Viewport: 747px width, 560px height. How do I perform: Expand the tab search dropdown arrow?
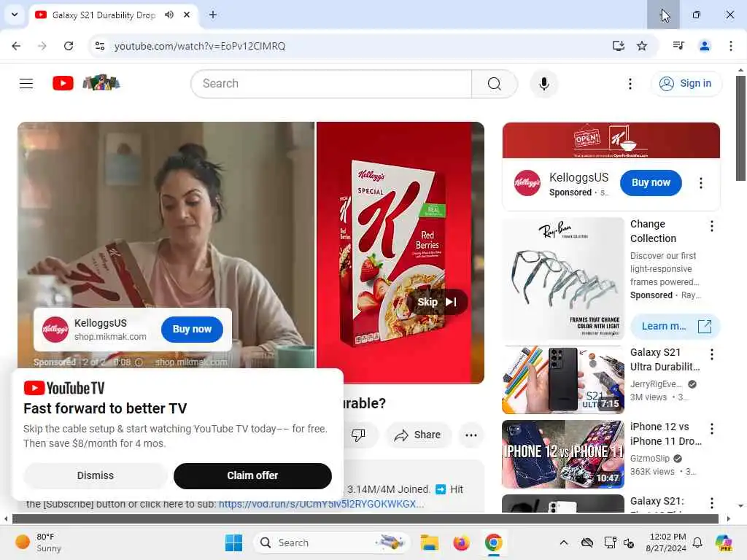click(x=15, y=15)
